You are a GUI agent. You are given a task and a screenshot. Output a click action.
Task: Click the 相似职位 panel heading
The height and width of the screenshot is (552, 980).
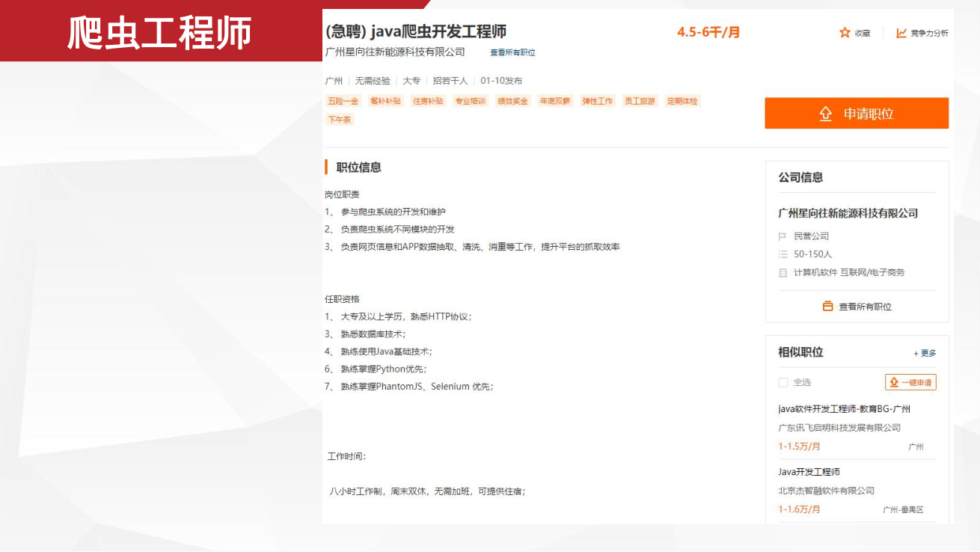click(800, 352)
